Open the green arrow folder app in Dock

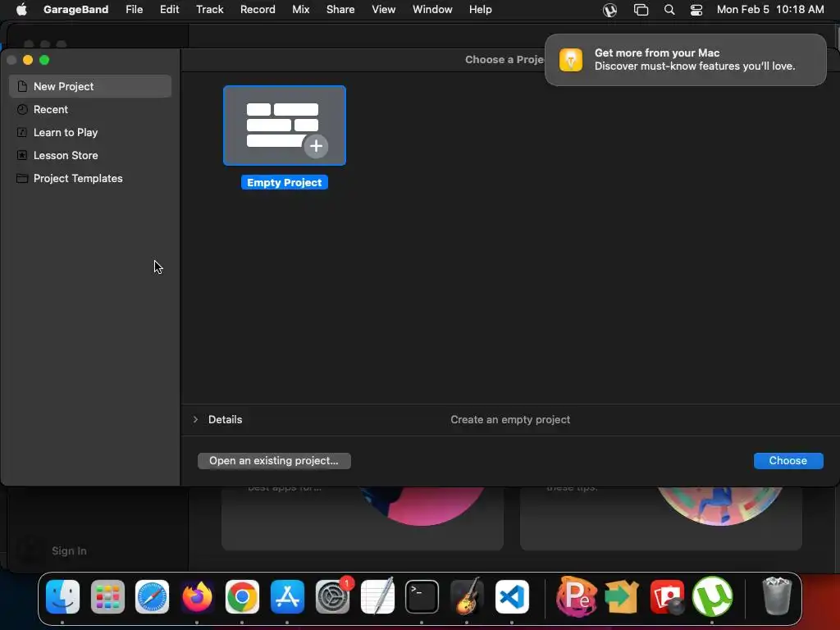(622, 596)
